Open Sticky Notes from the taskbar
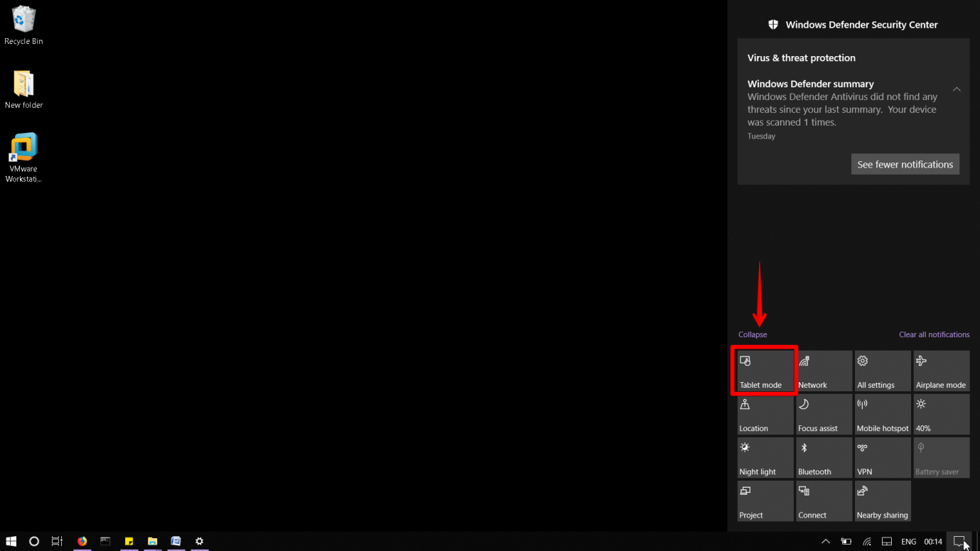The width and height of the screenshot is (980, 551). coord(129,541)
